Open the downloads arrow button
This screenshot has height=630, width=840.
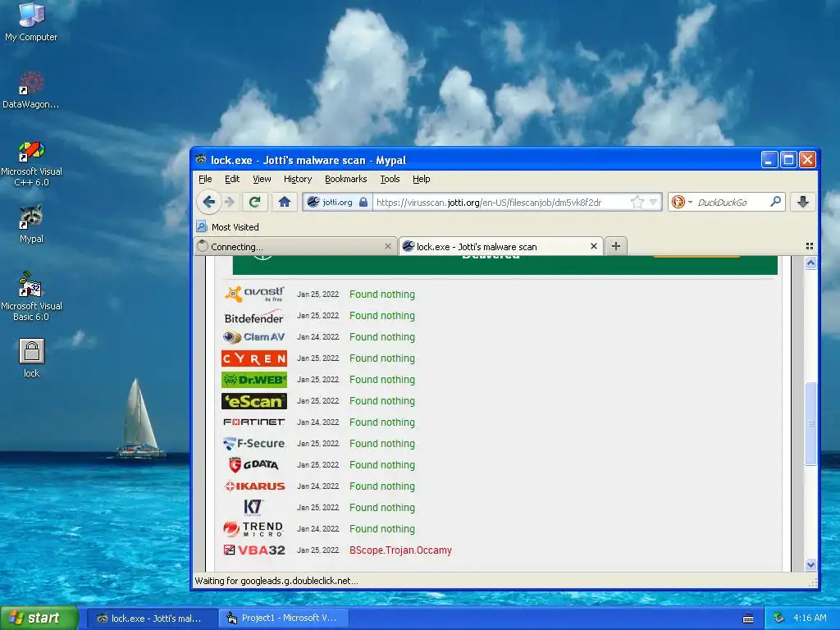pos(802,202)
